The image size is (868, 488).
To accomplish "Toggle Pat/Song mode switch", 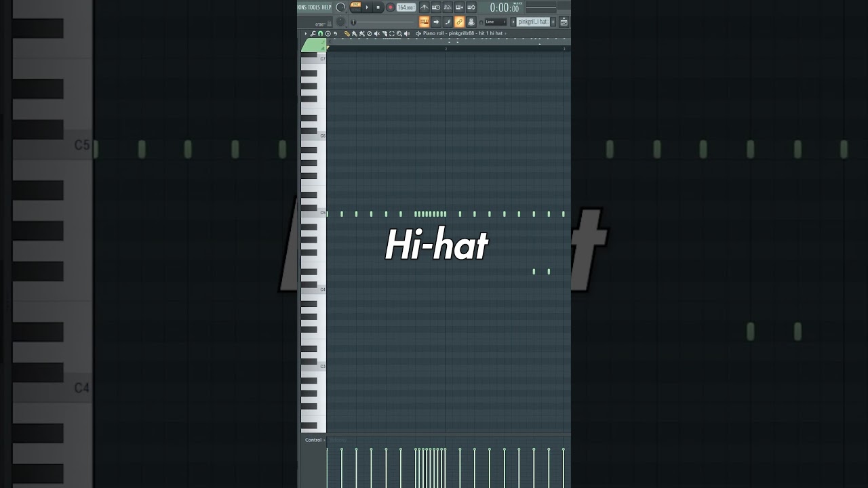I will click(356, 7).
